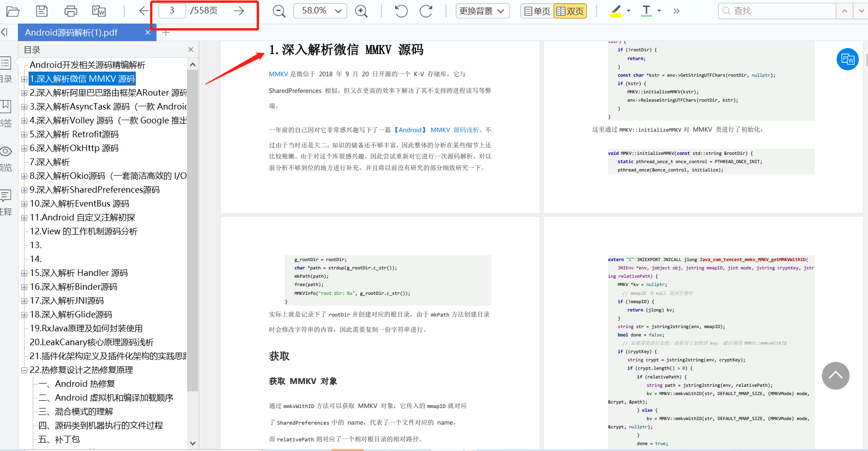Open highlighter color dropdown arrow

pos(628,11)
